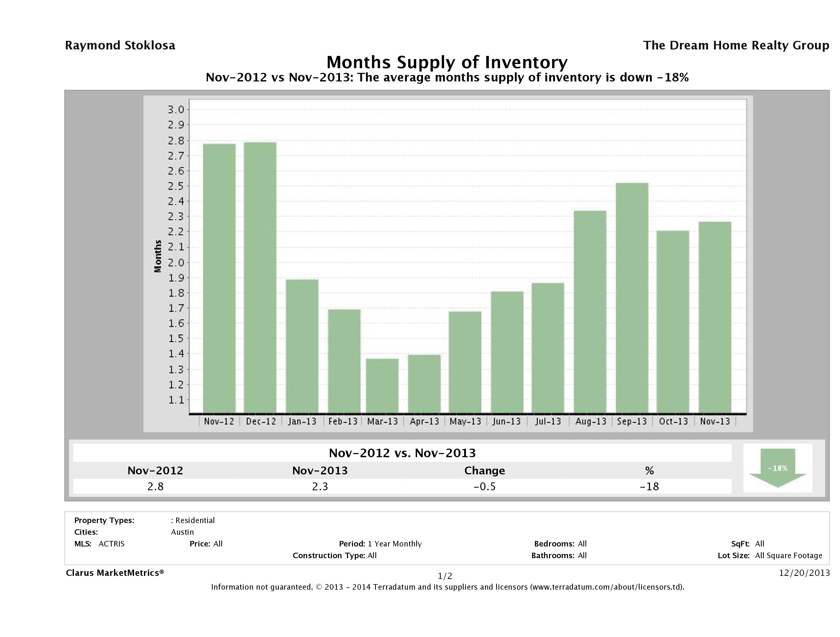Click the Aug-13 x-axis label
The width and height of the screenshot is (840, 637).
pos(591,421)
